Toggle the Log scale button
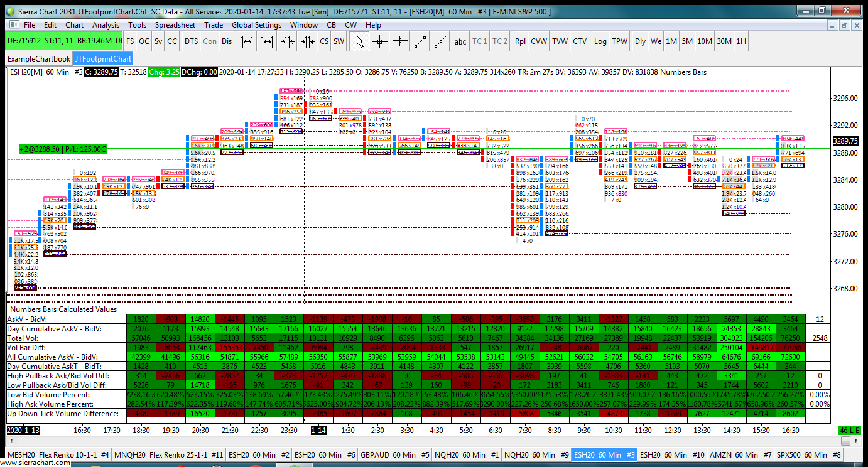The height and width of the screenshot is (467, 868). point(600,41)
